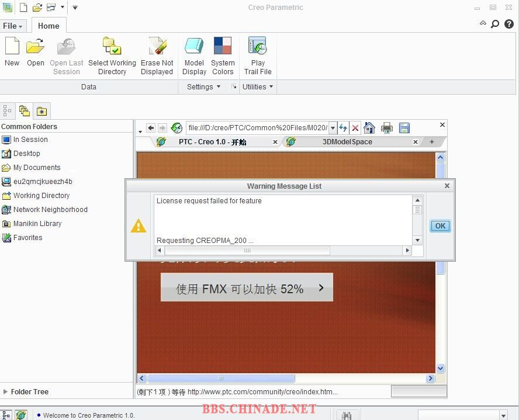This screenshot has height=420, width=519.
Task: Click warning list scroll down arrow
Action: click(417, 240)
